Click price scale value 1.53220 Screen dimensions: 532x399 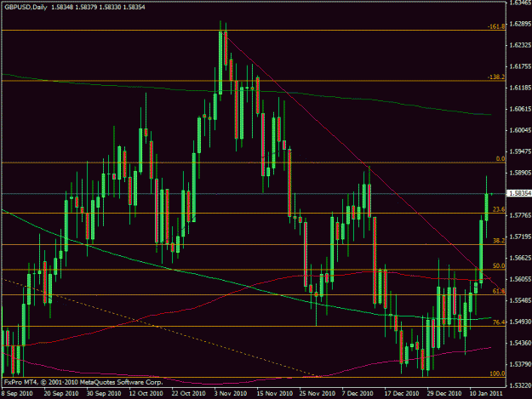pos(520,385)
